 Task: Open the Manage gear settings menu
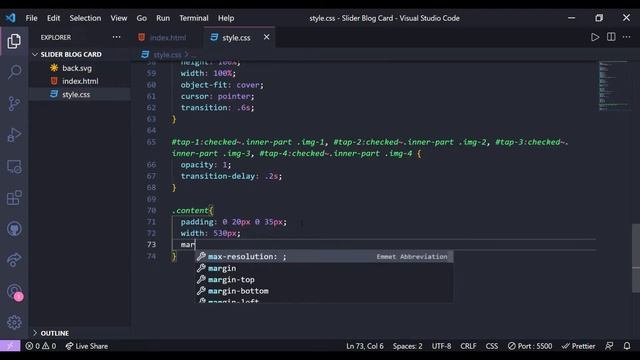tap(14, 322)
